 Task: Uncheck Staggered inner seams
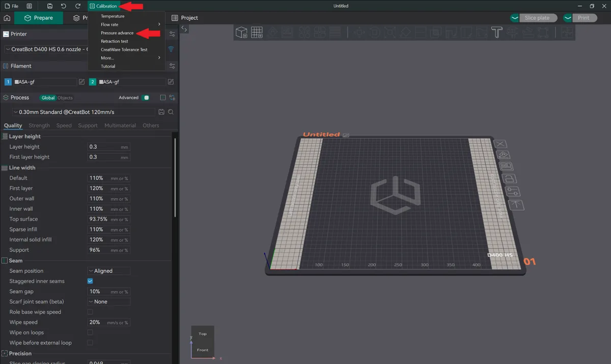90,281
